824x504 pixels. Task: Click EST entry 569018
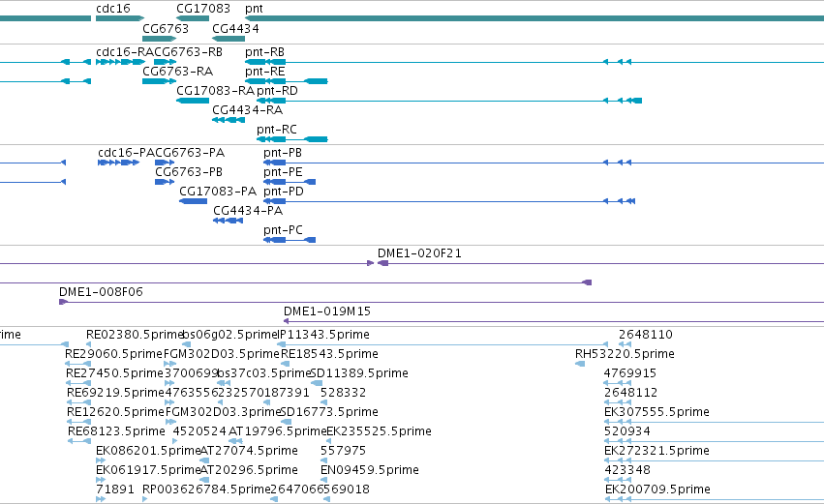click(347, 490)
